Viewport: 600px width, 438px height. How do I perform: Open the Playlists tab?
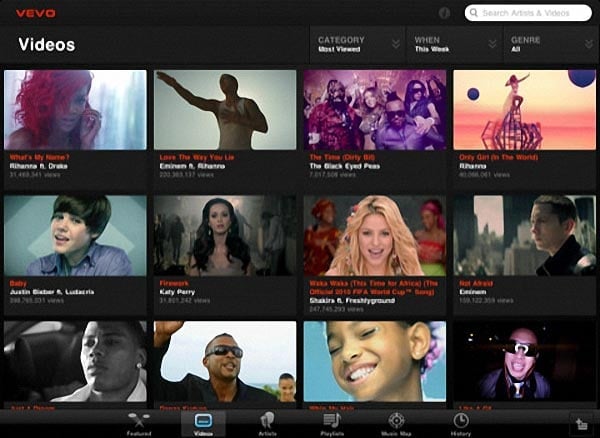332,424
